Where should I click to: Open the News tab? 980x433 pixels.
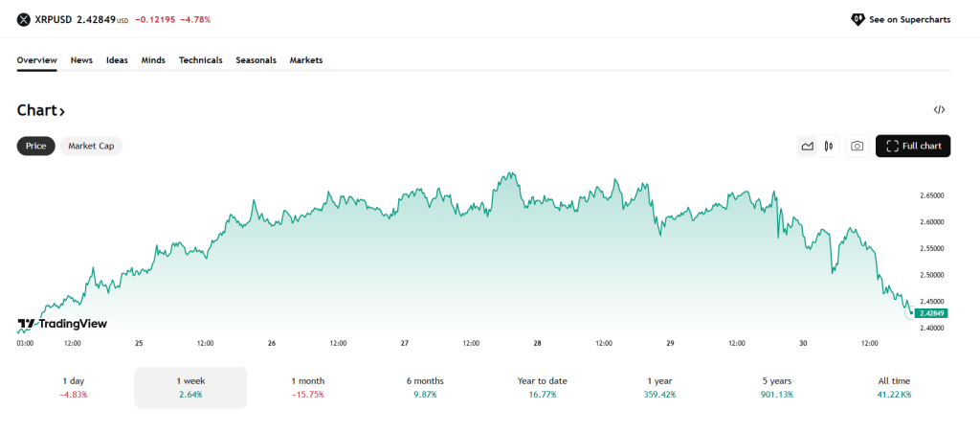[81, 60]
